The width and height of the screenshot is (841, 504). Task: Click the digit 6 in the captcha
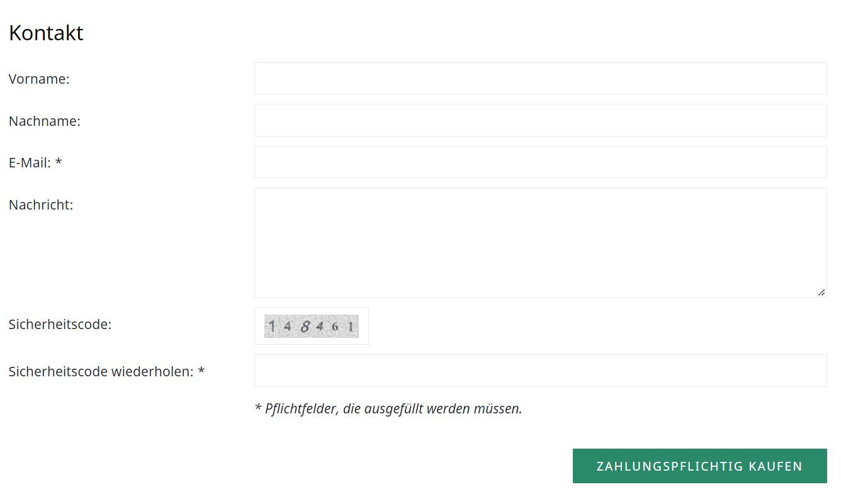pos(335,327)
